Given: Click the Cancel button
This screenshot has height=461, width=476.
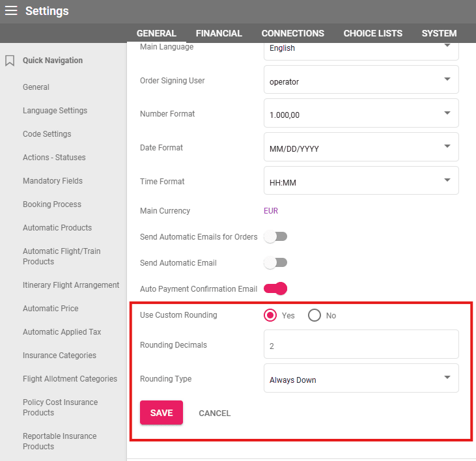Looking at the screenshot, I should coord(214,413).
